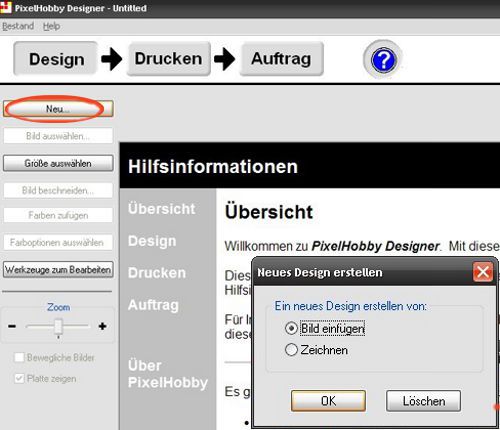Viewport: 500px width, 430px height.
Task: Open the Help menu
Action: (51, 26)
